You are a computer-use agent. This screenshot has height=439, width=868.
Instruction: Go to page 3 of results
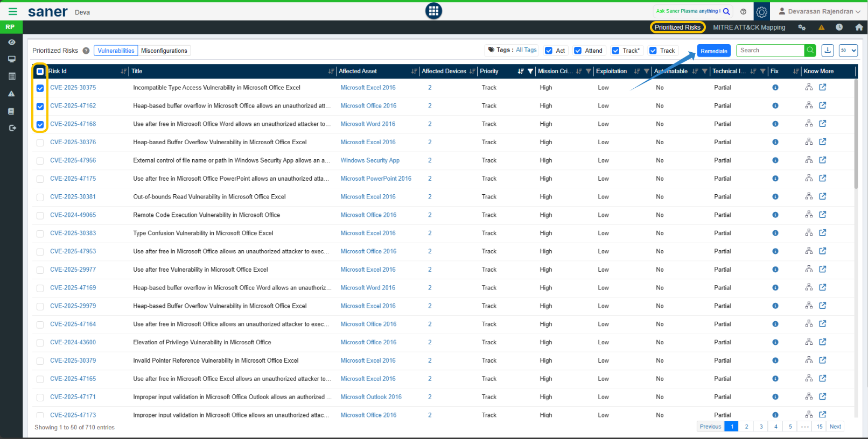coord(761,427)
